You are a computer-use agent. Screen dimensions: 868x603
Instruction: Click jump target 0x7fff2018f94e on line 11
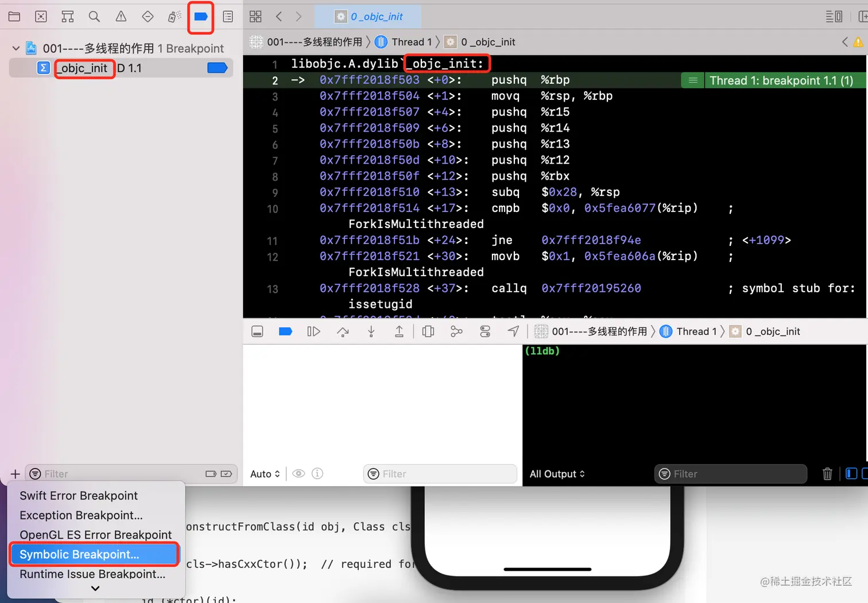591,240
